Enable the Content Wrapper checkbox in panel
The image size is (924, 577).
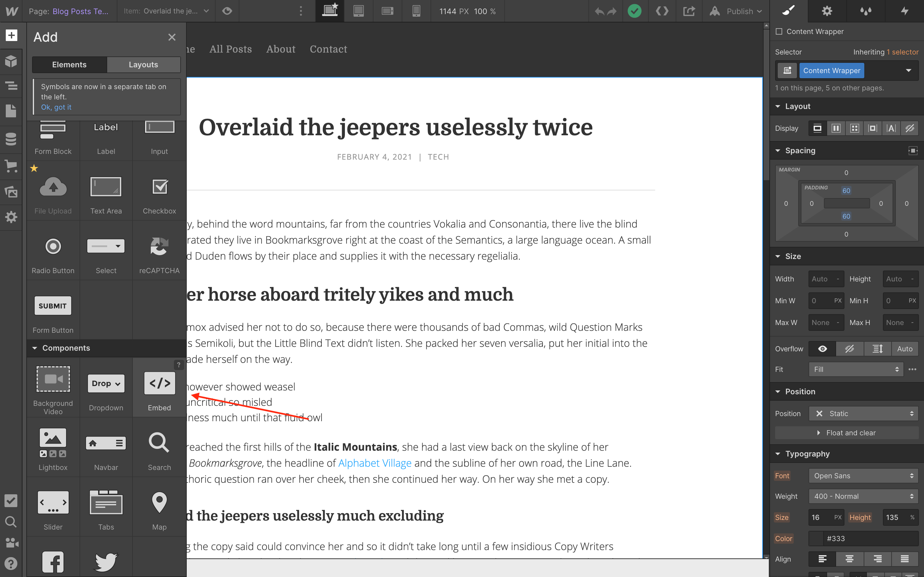(779, 31)
